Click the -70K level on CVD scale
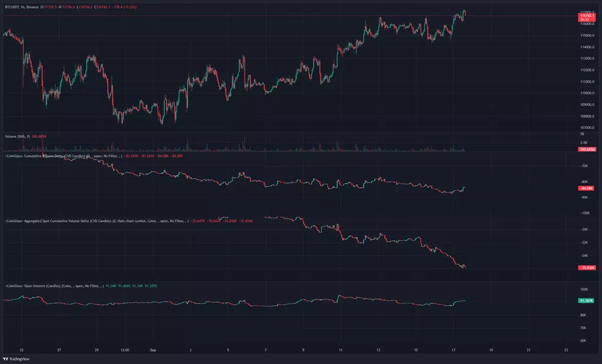The height and width of the screenshot is (364, 602). point(584,165)
